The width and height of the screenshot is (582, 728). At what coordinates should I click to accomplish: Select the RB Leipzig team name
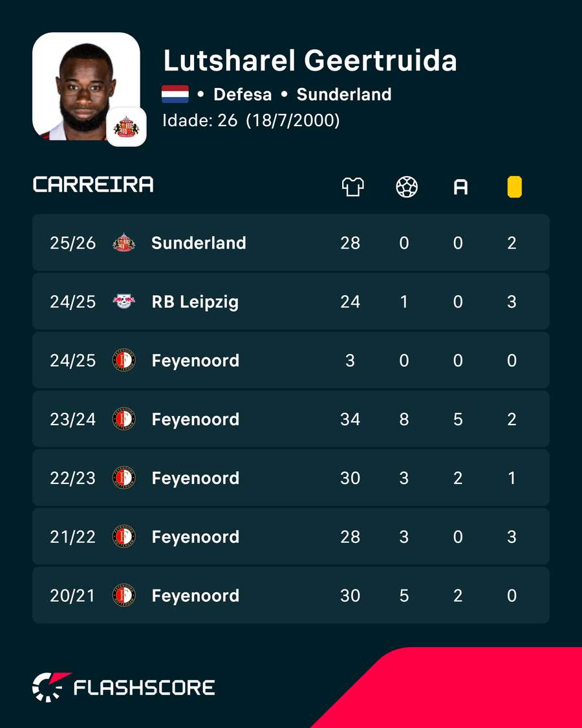[x=195, y=302]
